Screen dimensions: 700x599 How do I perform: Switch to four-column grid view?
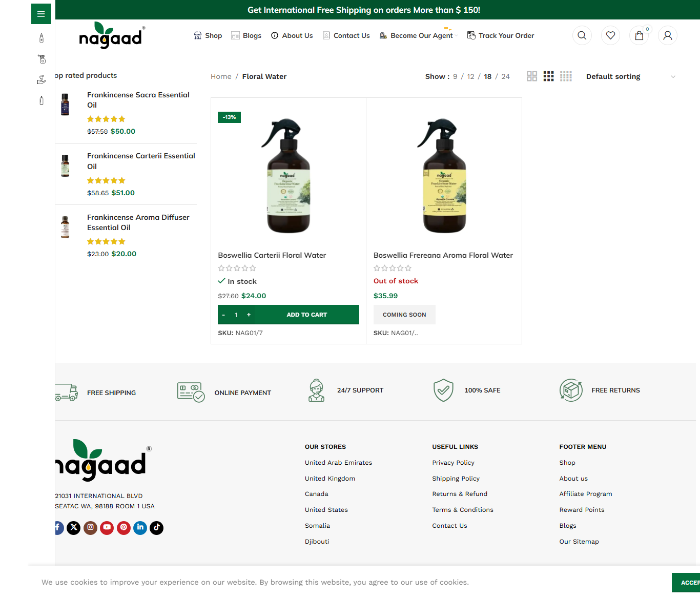[x=566, y=76]
